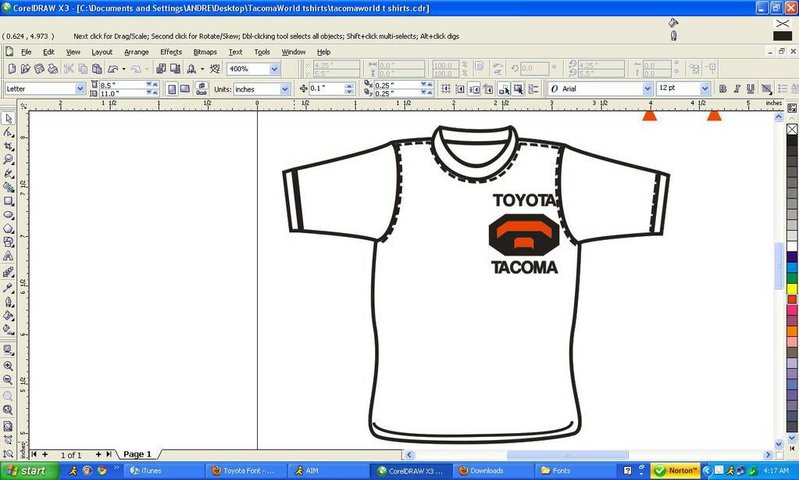Toggle Bold text formatting
799x480 pixels.
723,89
